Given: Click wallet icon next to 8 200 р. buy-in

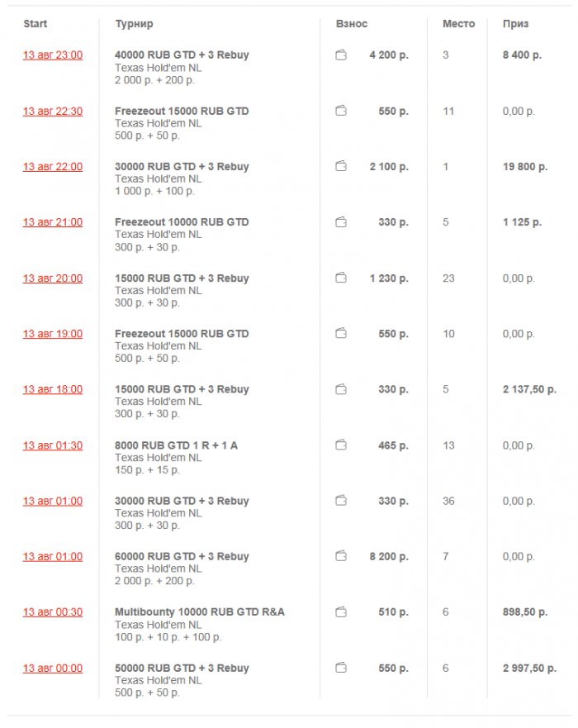Looking at the screenshot, I should (341, 557).
